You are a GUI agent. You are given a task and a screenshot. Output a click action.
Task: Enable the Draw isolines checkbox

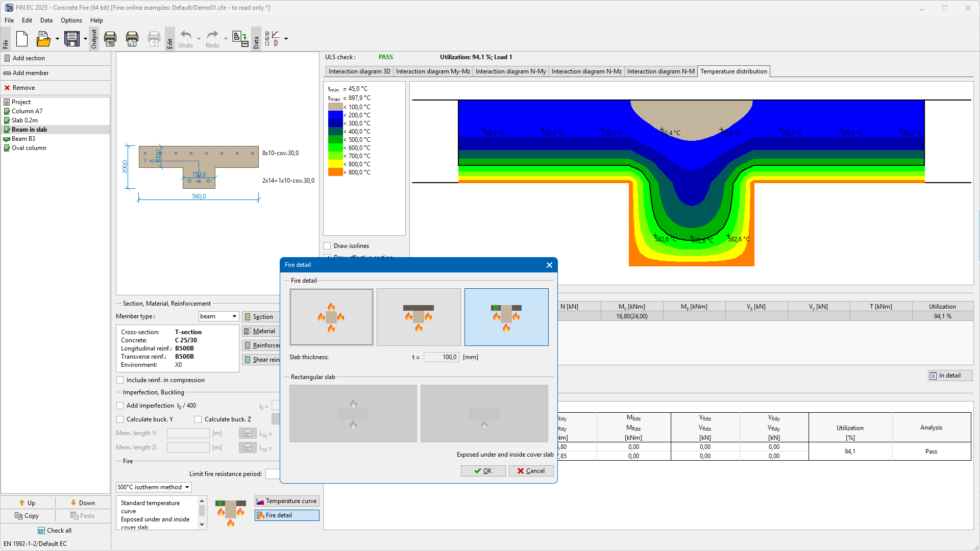327,246
